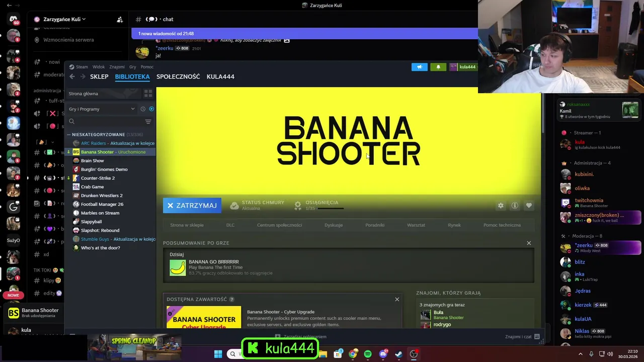This screenshot has width=644, height=362.
Task: Open Steam notifications bell icon
Action: pyautogui.click(x=438, y=67)
